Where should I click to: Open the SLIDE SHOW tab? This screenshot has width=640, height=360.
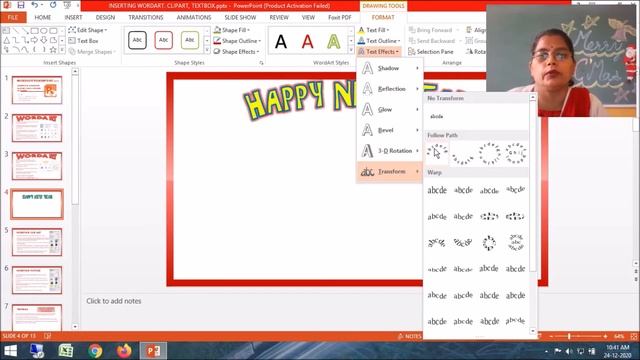coord(240,18)
